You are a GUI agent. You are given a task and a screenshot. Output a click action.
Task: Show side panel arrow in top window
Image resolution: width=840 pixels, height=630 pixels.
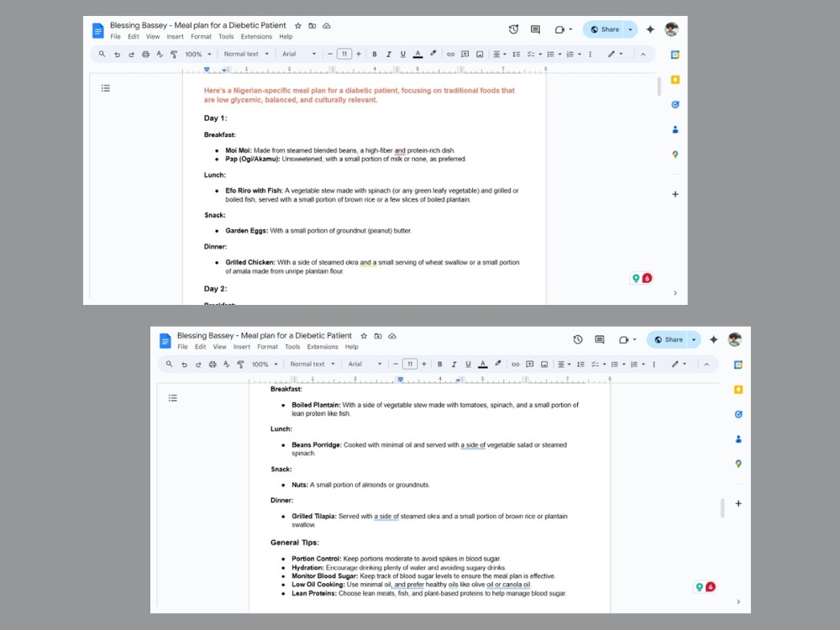[675, 293]
